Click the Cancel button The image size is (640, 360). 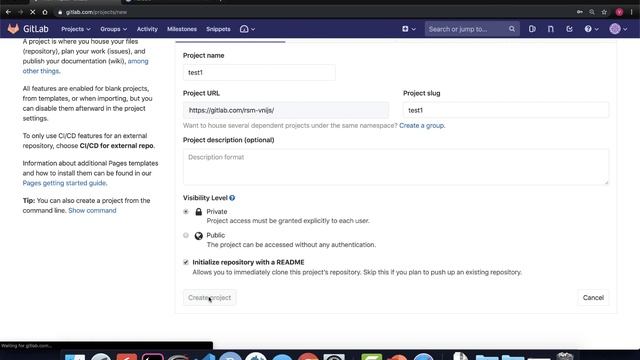[x=593, y=298]
